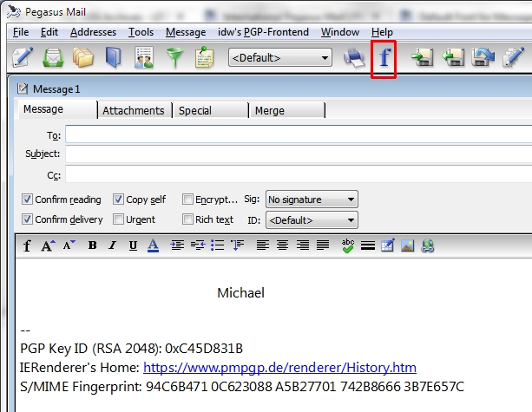Open the address book icon
The height and width of the screenshot is (412, 532).
point(114,58)
